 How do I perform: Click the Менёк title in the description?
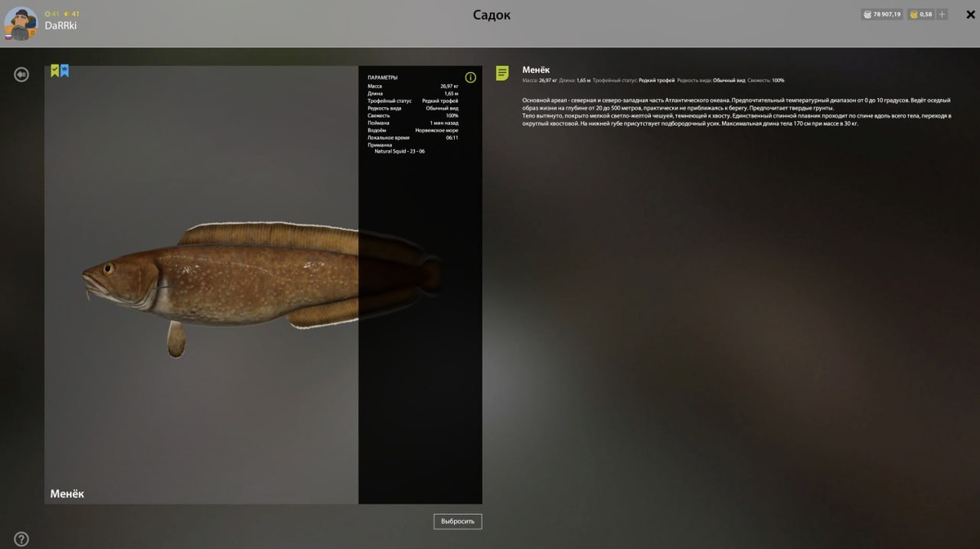pos(536,70)
